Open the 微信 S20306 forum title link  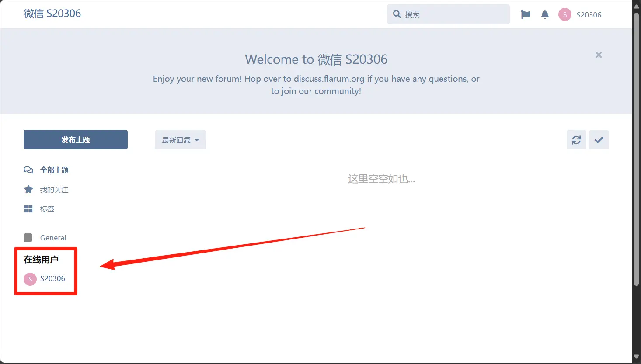click(x=52, y=14)
